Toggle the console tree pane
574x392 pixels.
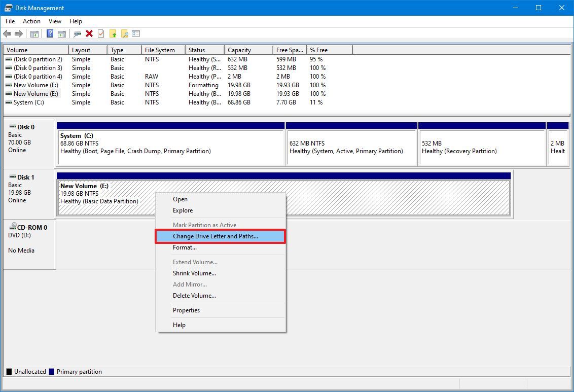pos(34,33)
